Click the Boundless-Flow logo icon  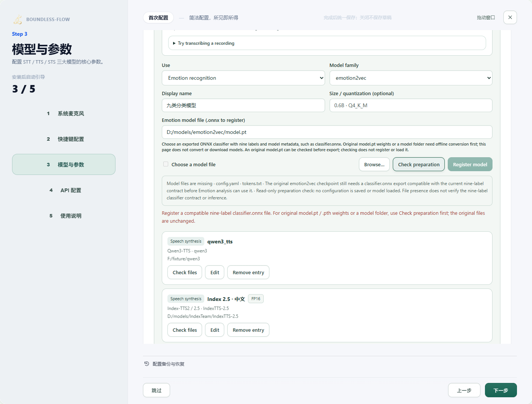pyautogui.click(x=18, y=19)
